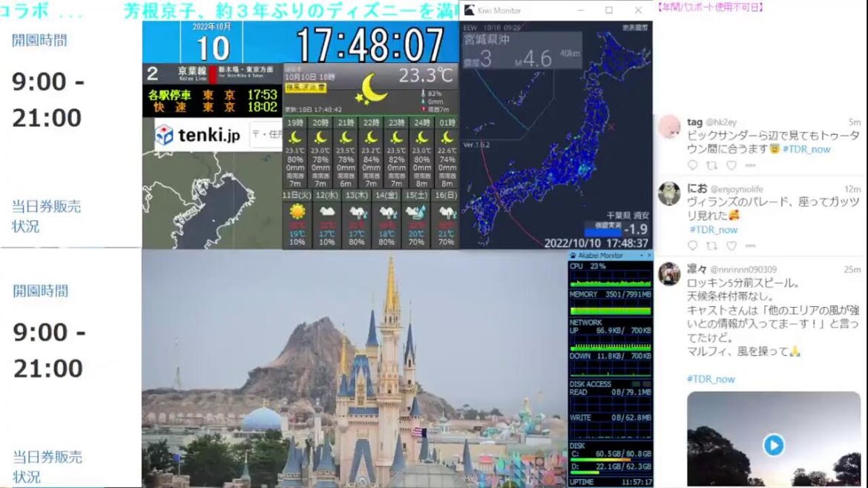Open more options on tag's tweet
Viewport: 868px width, 488px height.
tap(749, 165)
